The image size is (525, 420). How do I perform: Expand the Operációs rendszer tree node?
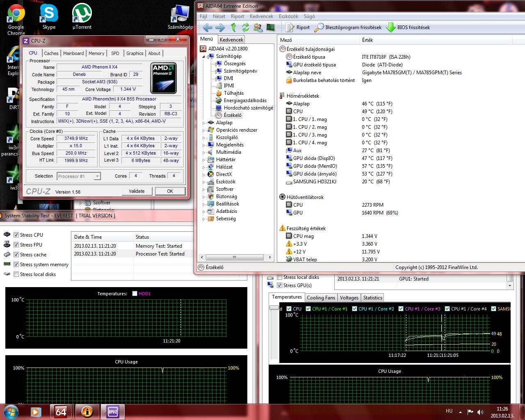203,130
